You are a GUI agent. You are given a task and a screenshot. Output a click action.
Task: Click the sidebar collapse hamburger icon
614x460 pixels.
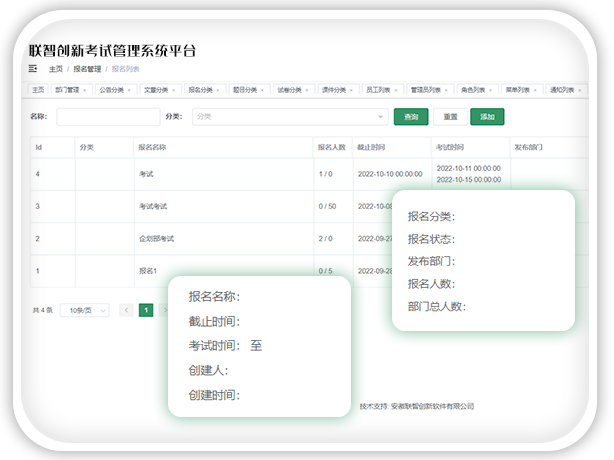pos(33,69)
